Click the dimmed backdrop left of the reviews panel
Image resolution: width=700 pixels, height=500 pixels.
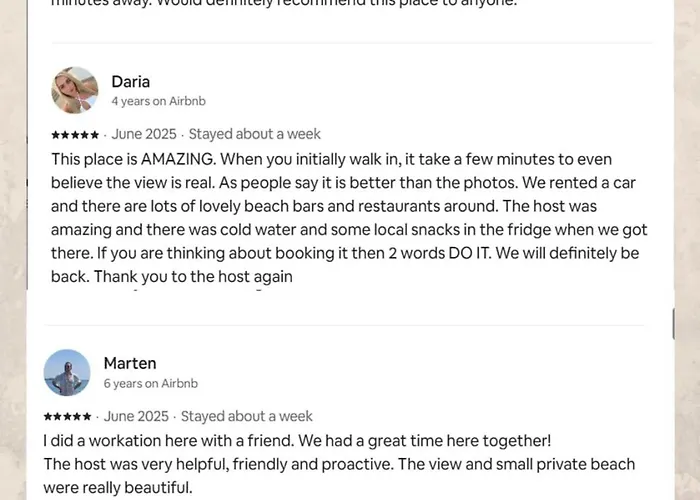(x=12, y=250)
